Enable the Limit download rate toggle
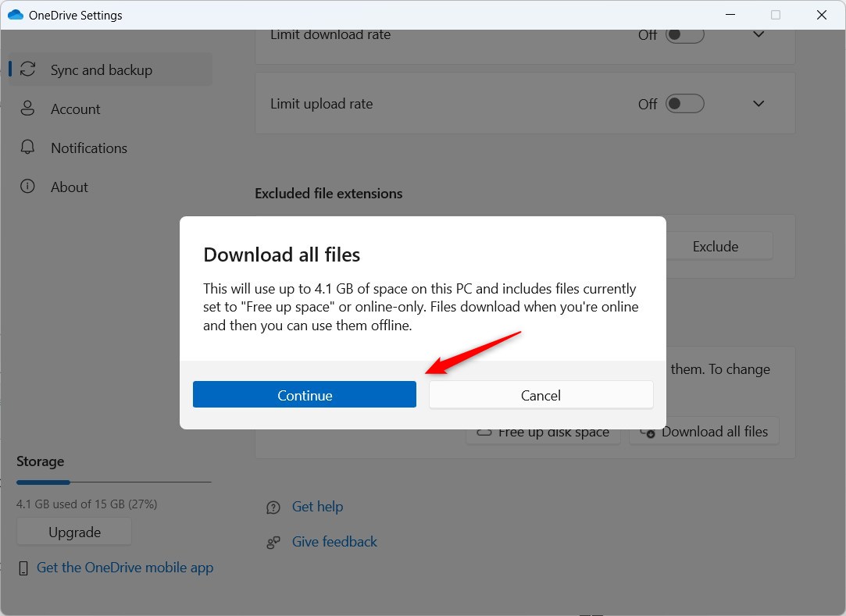This screenshot has height=616, width=846. [x=684, y=34]
